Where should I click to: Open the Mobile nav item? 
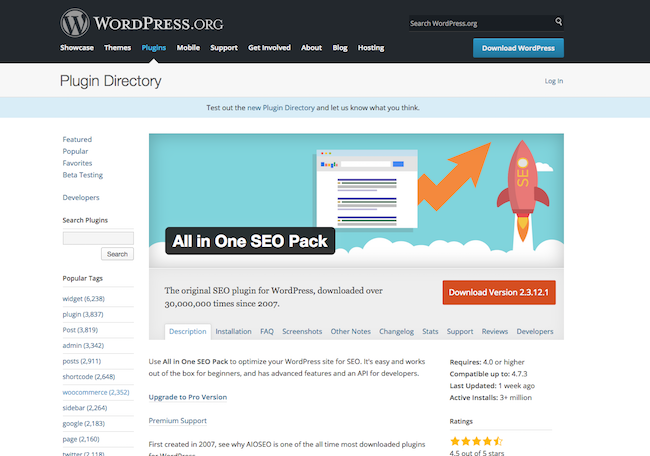click(x=188, y=48)
